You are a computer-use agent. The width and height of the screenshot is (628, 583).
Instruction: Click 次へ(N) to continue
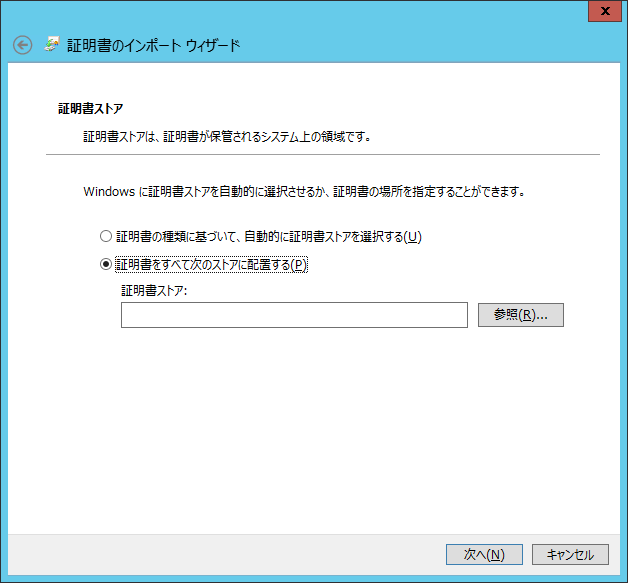point(484,554)
